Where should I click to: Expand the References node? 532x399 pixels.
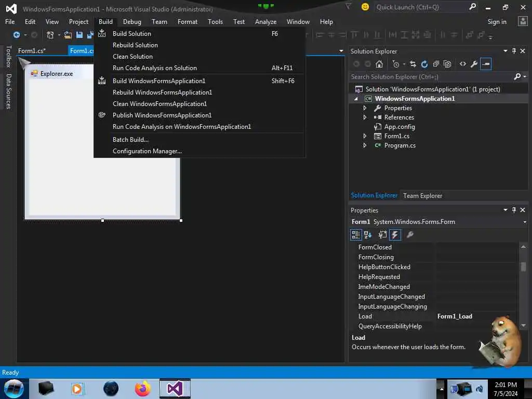click(365, 117)
